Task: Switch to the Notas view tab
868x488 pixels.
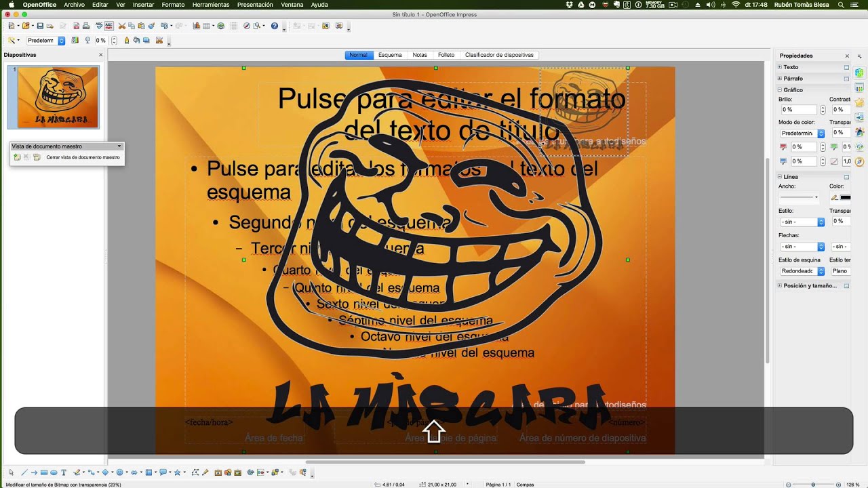Action: [420, 55]
